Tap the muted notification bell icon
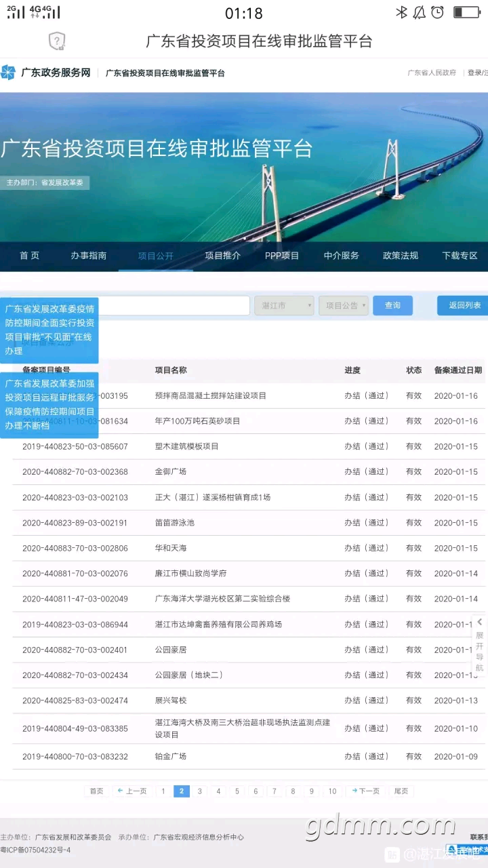 (x=420, y=12)
